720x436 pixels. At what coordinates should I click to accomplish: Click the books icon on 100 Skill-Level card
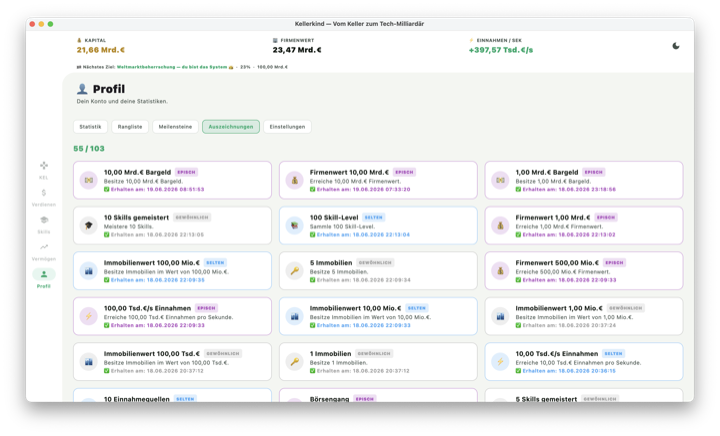tap(295, 225)
